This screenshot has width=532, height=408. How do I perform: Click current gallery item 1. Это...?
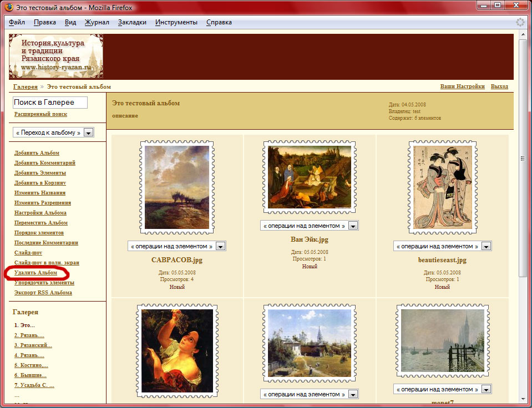pyautogui.click(x=24, y=325)
